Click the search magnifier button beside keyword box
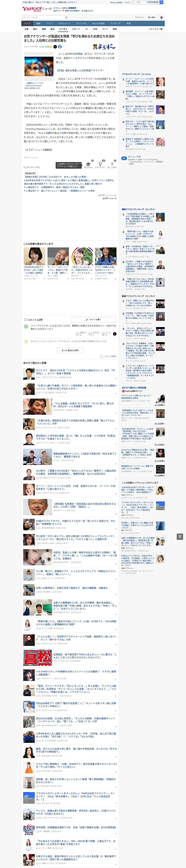 point(66,17)
